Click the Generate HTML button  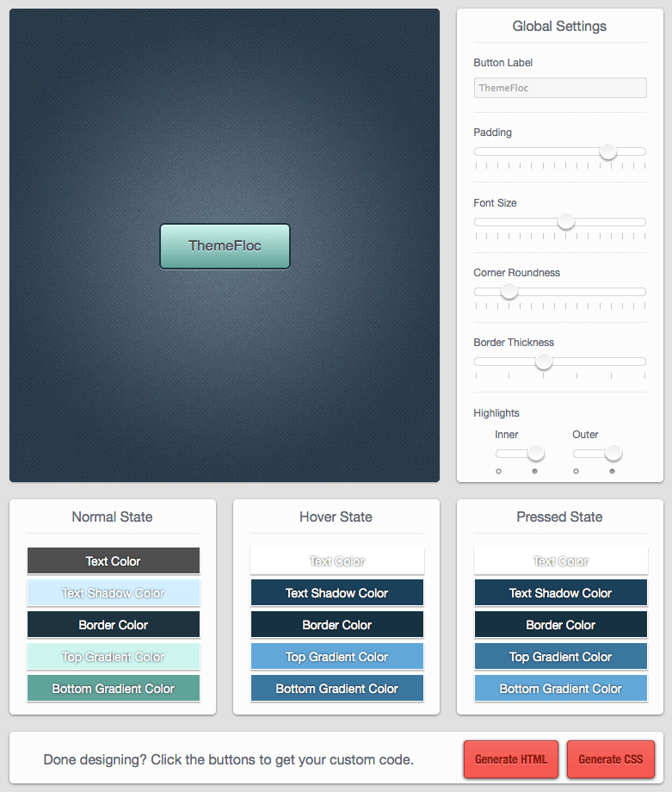[x=511, y=759]
